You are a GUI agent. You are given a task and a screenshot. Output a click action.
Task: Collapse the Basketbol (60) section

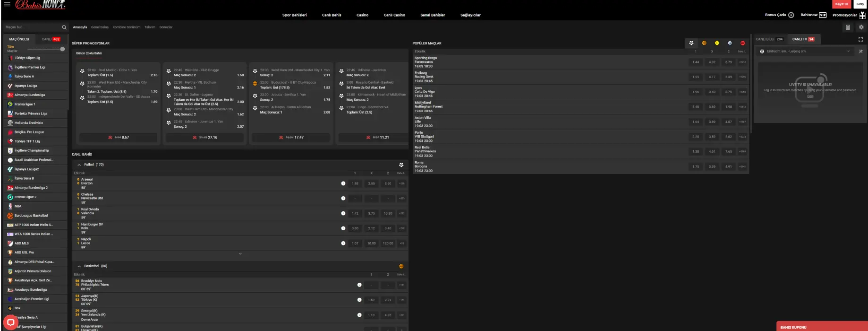(79, 266)
